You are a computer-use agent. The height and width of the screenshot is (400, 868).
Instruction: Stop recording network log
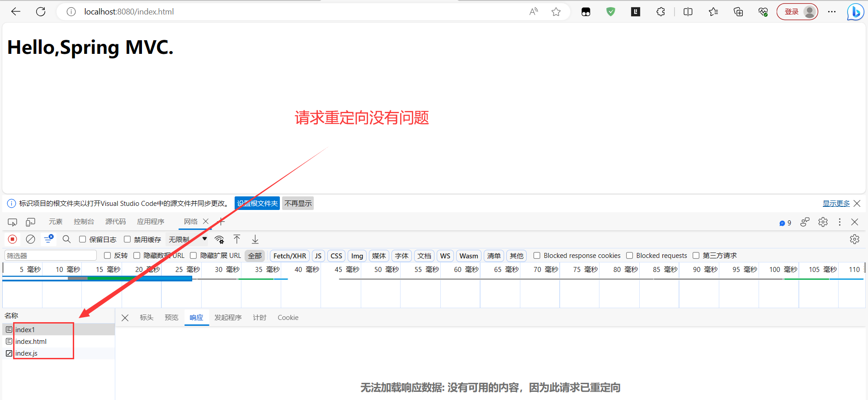pos(13,239)
